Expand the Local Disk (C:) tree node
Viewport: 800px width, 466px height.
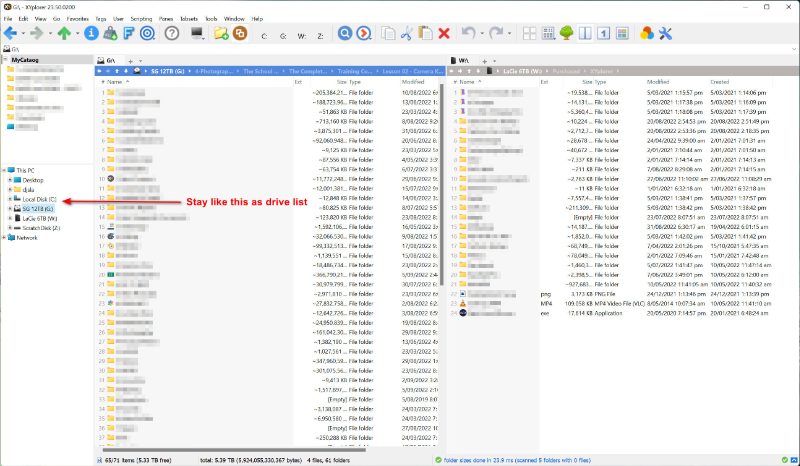click(10, 199)
